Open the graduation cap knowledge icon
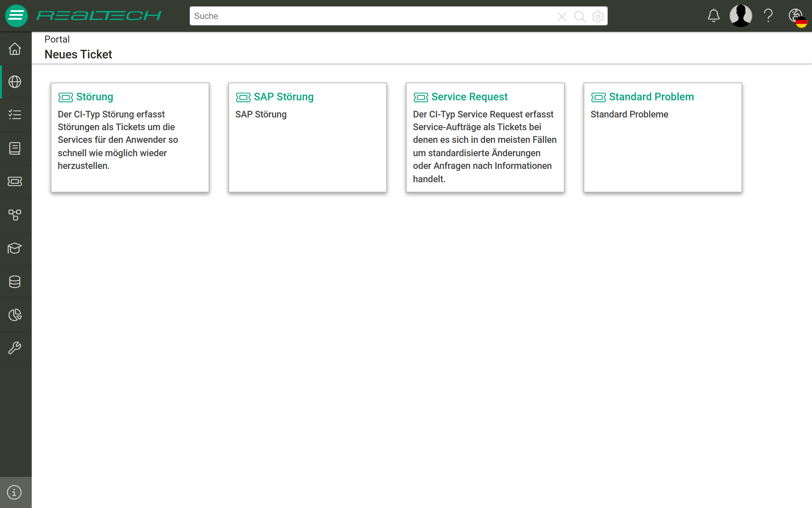This screenshot has height=508, width=812. coord(15,248)
